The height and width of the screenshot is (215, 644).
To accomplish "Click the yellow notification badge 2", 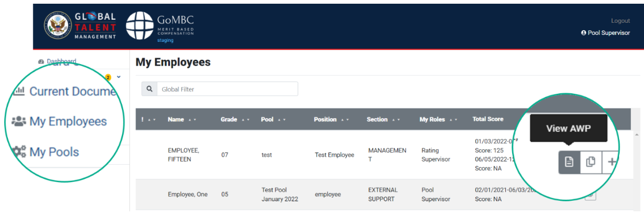I will (x=108, y=77).
